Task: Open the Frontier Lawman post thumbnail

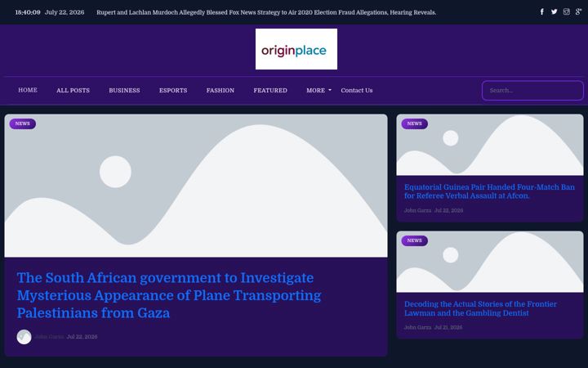Action: tap(490, 262)
